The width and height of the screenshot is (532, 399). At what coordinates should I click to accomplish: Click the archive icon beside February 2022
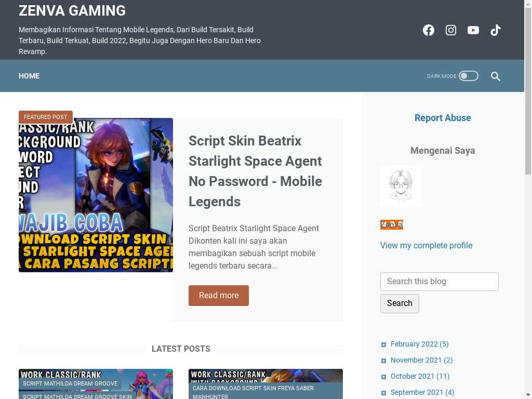click(x=384, y=345)
